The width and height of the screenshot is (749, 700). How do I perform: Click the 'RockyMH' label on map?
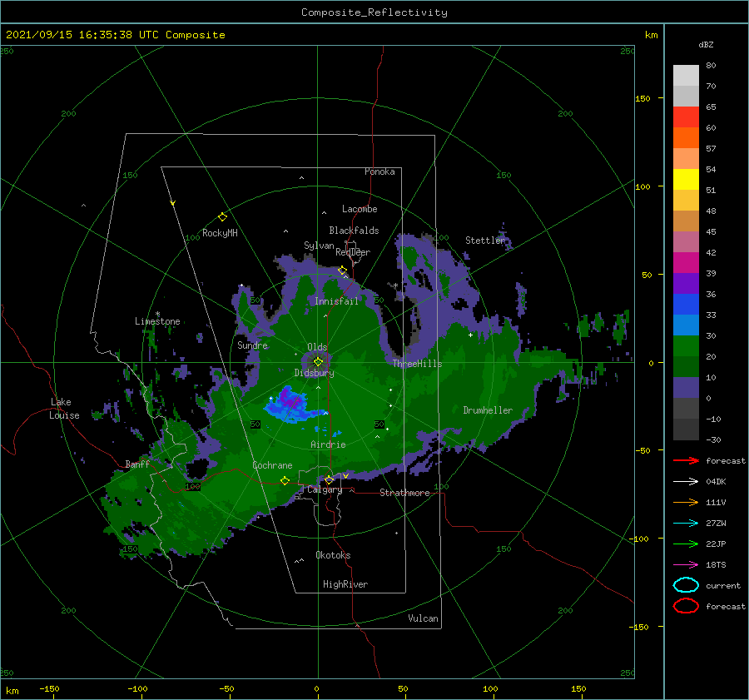(x=220, y=233)
